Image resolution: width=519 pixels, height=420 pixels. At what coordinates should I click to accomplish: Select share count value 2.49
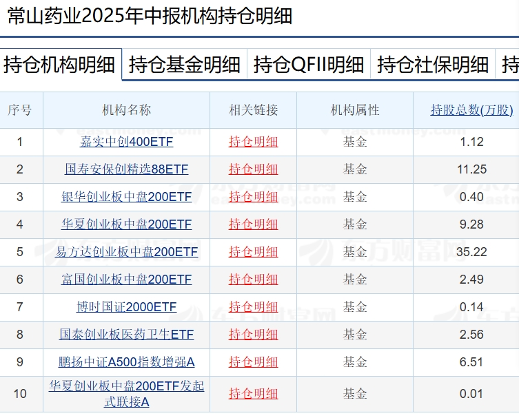tap(471, 279)
